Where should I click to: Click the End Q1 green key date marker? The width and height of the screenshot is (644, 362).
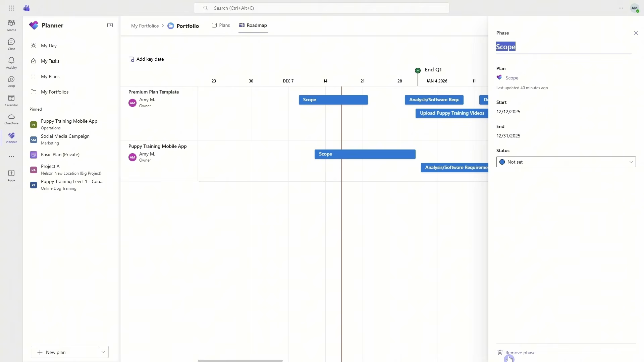tap(418, 70)
